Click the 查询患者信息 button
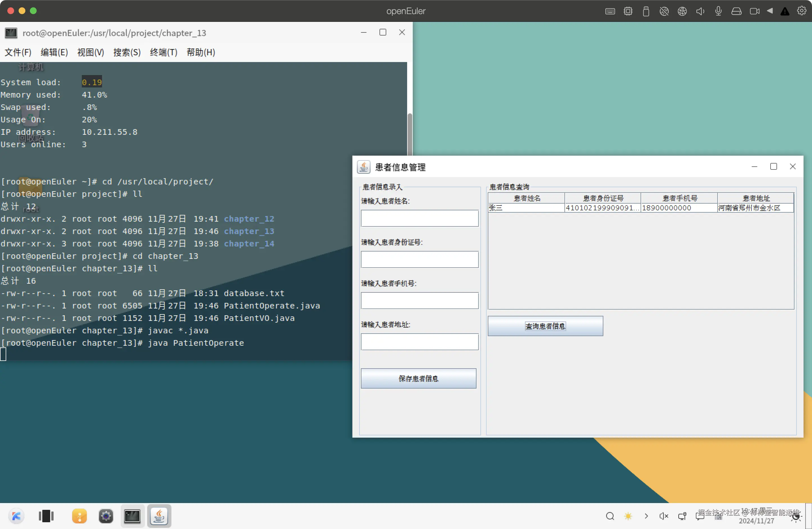812x529 pixels. click(x=545, y=326)
